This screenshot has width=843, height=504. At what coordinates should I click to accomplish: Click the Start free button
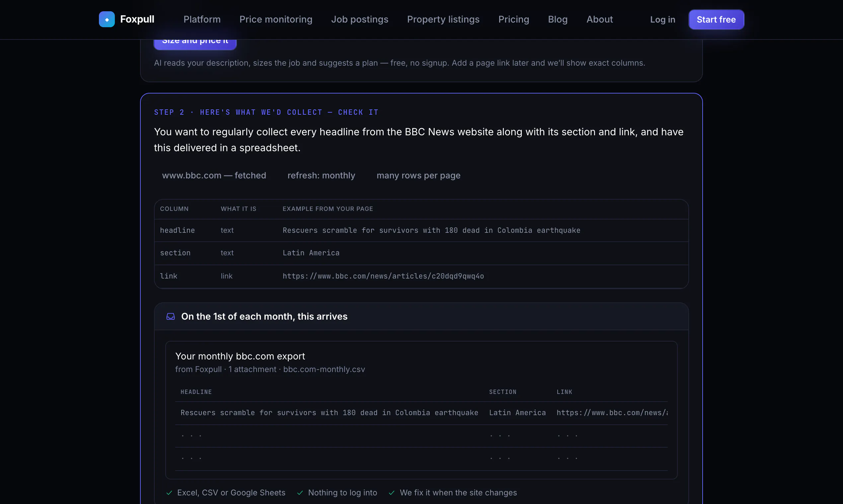(716, 19)
